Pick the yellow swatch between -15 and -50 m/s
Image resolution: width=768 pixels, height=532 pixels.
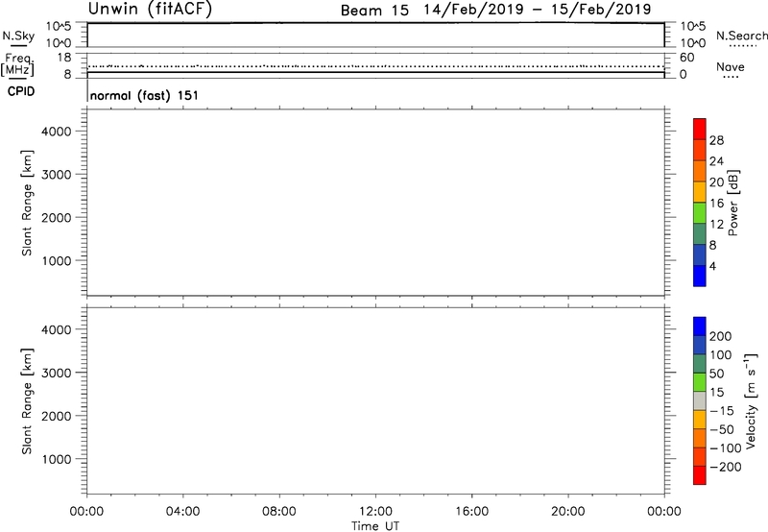coord(700,420)
